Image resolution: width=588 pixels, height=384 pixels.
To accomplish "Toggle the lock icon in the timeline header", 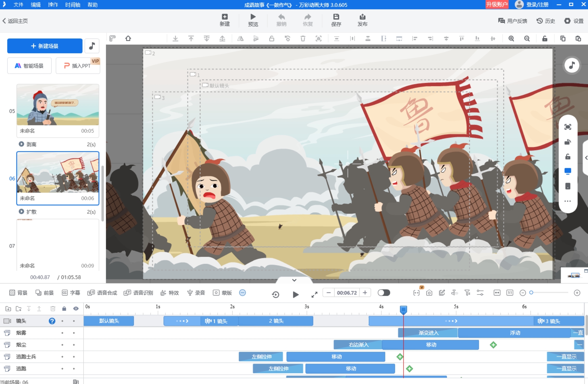I will 64,309.
